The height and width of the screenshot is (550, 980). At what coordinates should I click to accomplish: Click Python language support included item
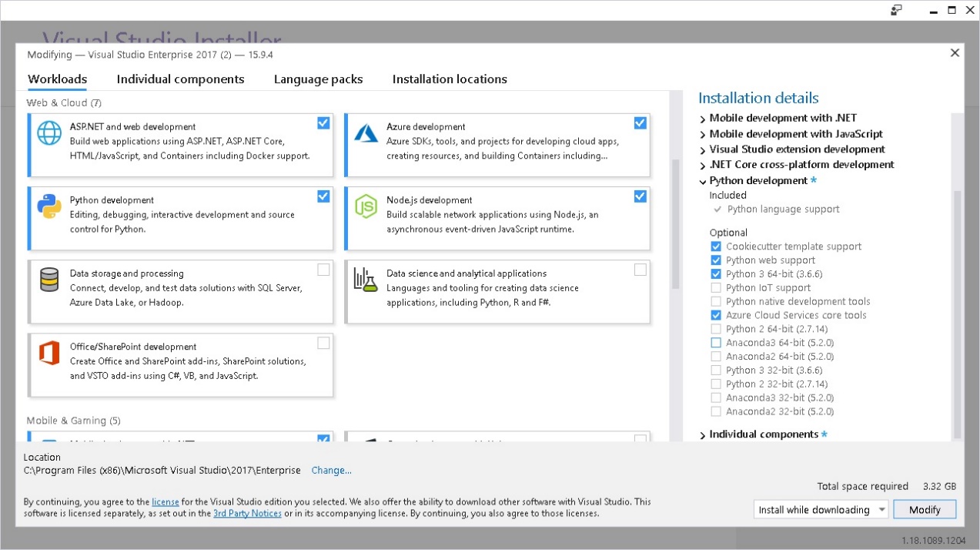(783, 210)
